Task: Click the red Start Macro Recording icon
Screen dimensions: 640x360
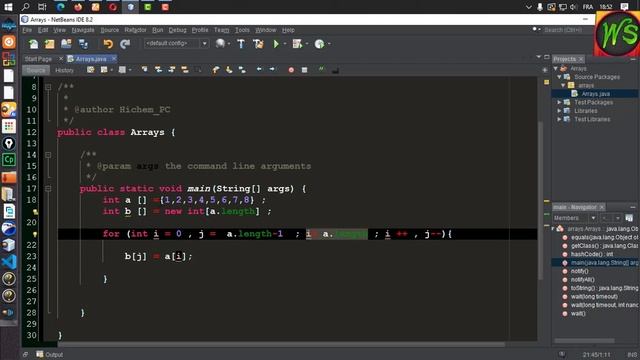Action: [x=291, y=70]
